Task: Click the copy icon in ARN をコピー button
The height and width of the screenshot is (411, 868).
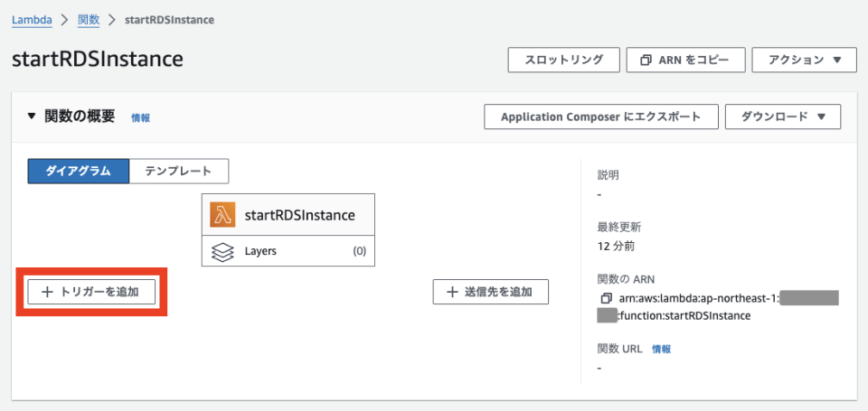Action: (646, 60)
